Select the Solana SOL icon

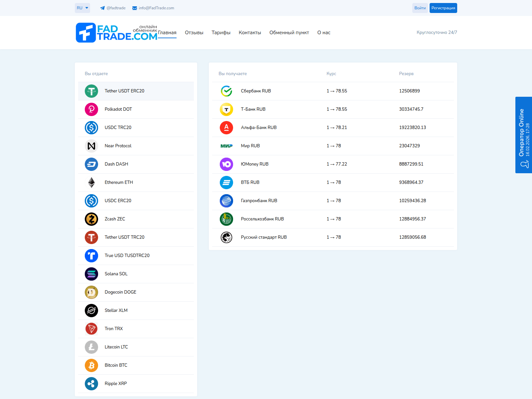point(91,274)
